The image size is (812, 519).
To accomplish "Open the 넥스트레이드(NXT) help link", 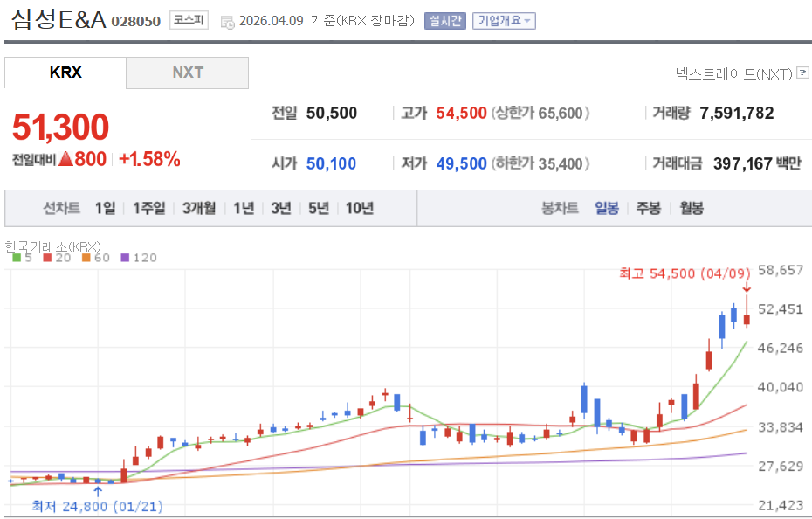I will coord(733,74).
